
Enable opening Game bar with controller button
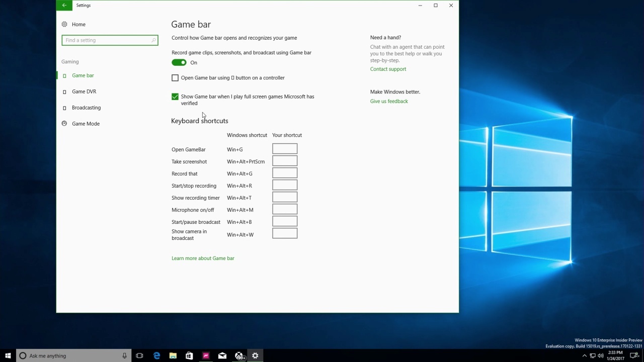click(x=175, y=77)
